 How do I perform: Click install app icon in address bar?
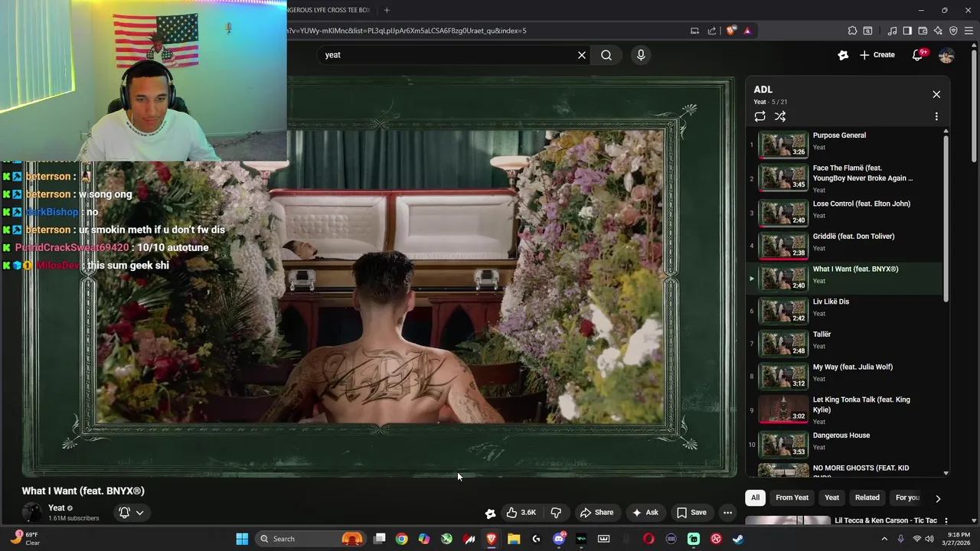tap(694, 31)
